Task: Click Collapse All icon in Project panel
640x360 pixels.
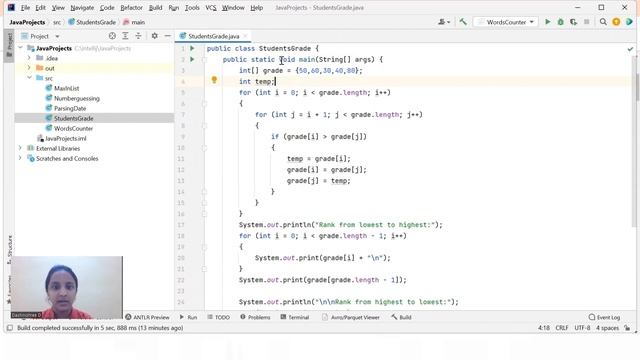Action: [138, 36]
